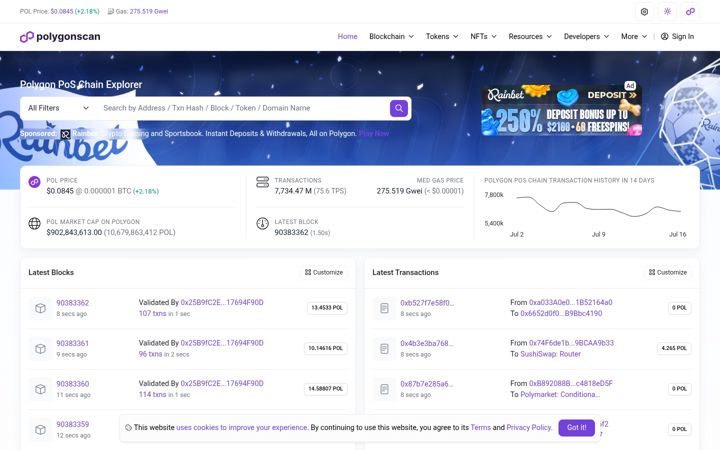Click the Polygon network icon in top right
Viewport: 720px width, 450px height.
point(690,11)
